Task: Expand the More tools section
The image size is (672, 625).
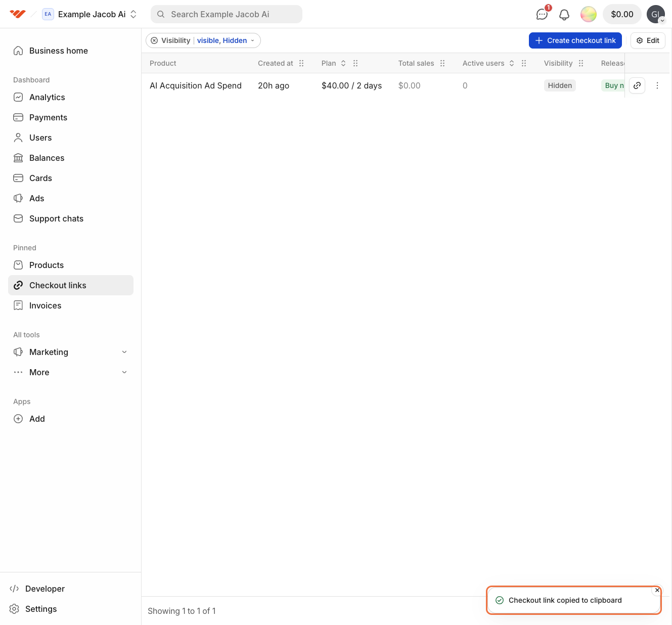Action: (x=71, y=372)
